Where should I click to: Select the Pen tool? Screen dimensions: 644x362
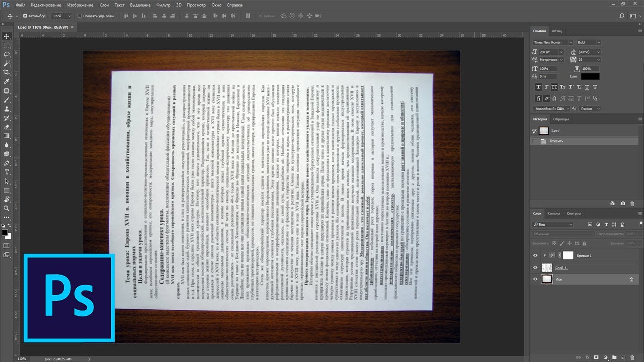pyautogui.click(x=7, y=163)
